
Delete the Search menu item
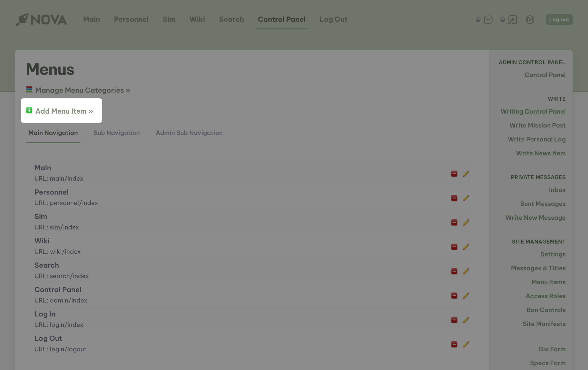(x=454, y=271)
